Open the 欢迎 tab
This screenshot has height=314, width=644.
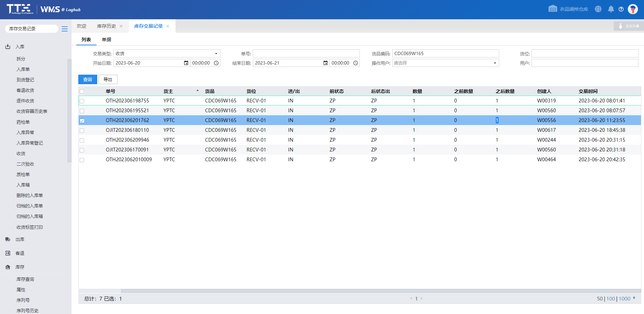(x=81, y=26)
